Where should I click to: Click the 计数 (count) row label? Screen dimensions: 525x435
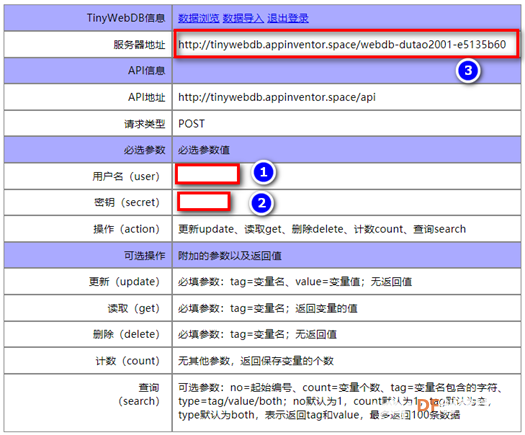(x=128, y=361)
